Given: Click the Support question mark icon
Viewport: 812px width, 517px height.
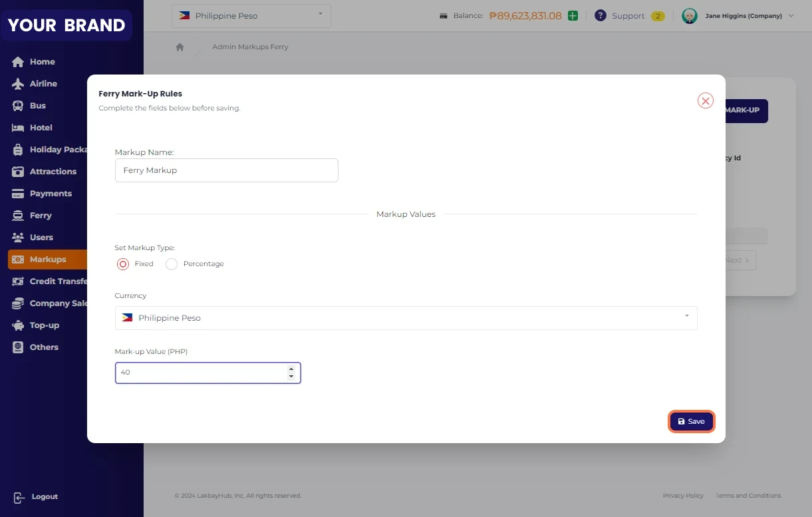Looking at the screenshot, I should tap(601, 16).
